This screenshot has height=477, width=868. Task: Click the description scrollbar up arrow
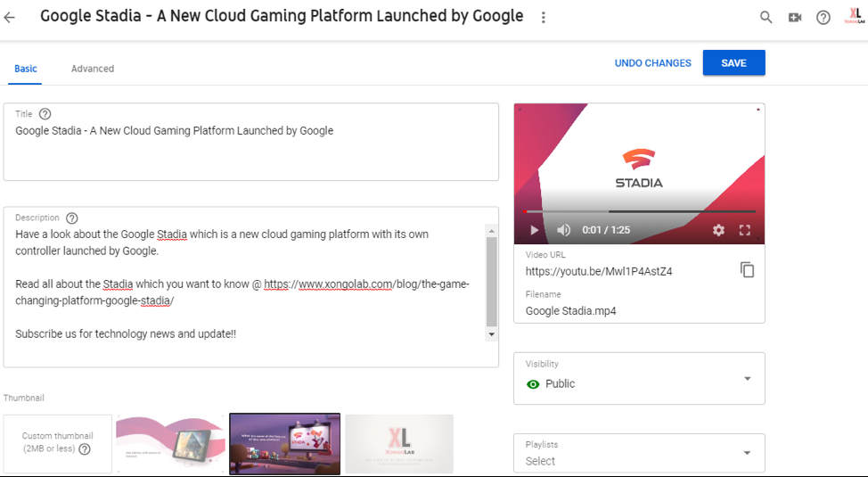[492, 230]
